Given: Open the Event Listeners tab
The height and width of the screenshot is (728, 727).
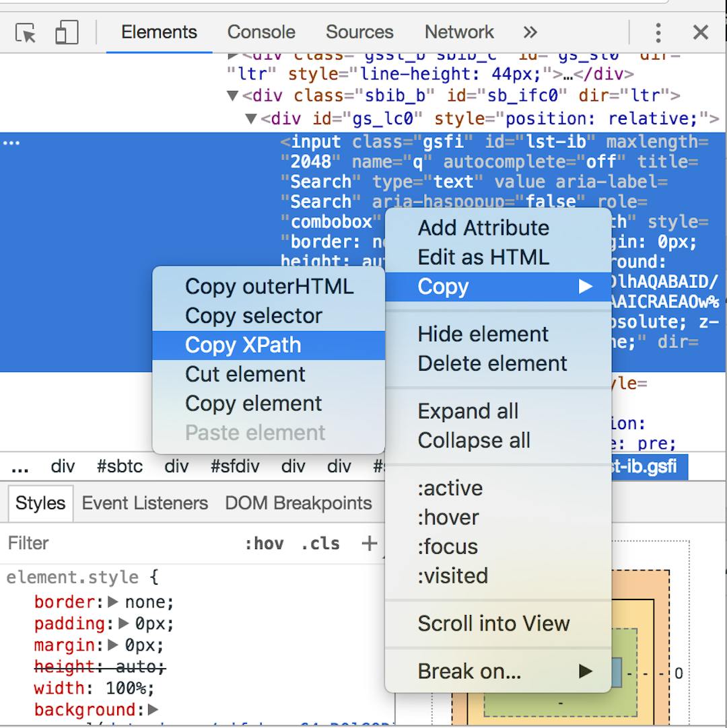Looking at the screenshot, I should (144, 503).
